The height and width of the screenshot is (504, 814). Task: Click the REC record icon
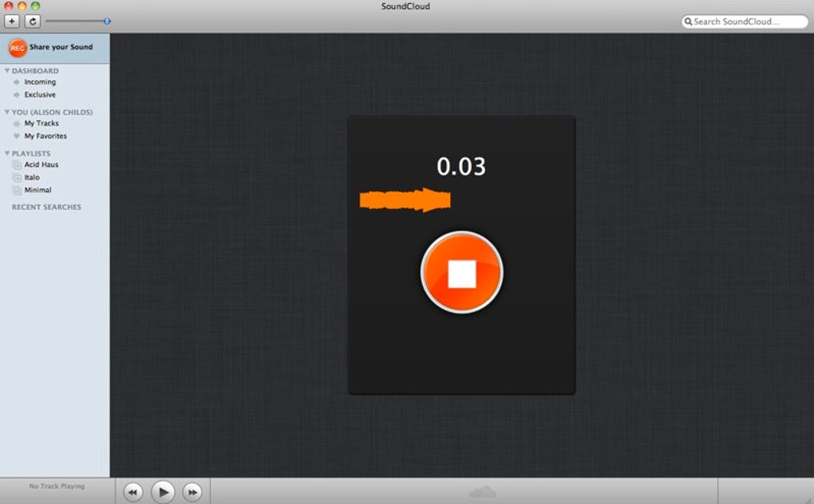coord(17,48)
